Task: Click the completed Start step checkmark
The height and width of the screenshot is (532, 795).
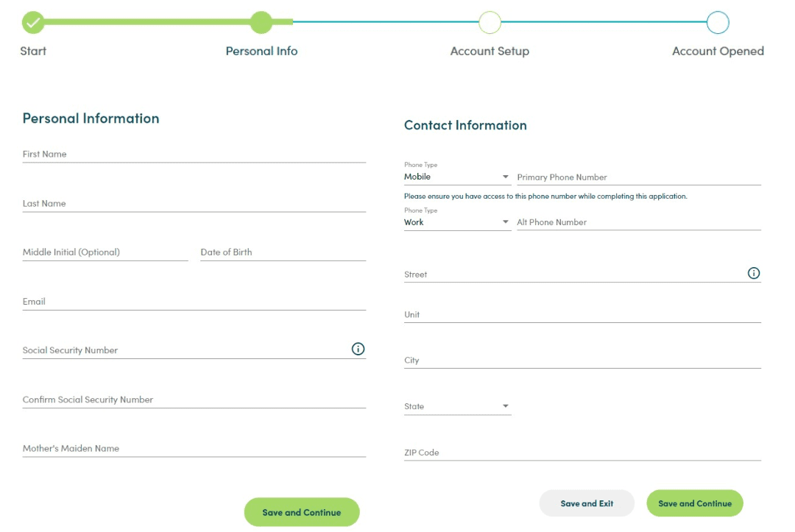Action: [x=33, y=23]
